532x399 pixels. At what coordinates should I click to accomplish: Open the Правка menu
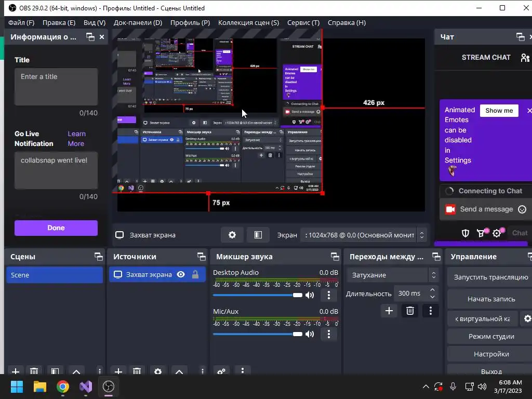[x=59, y=23]
